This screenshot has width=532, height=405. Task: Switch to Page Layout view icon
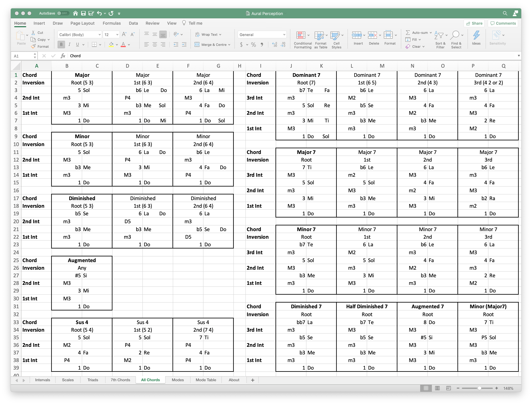click(437, 388)
